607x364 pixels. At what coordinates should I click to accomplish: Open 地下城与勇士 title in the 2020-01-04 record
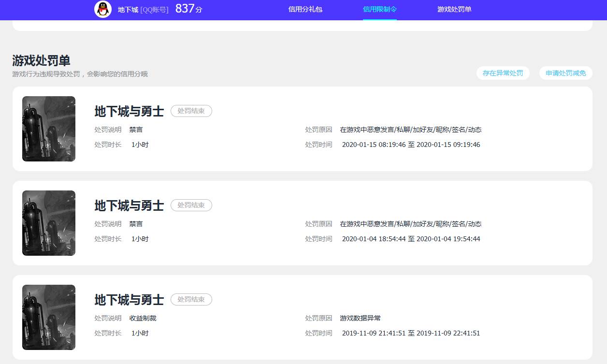pyautogui.click(x=129, y=205)
